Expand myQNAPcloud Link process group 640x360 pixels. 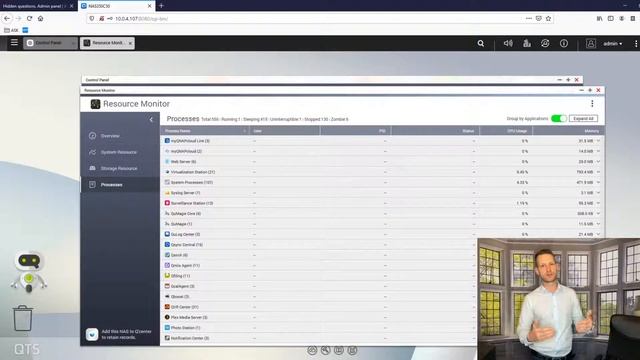(598, 140)
